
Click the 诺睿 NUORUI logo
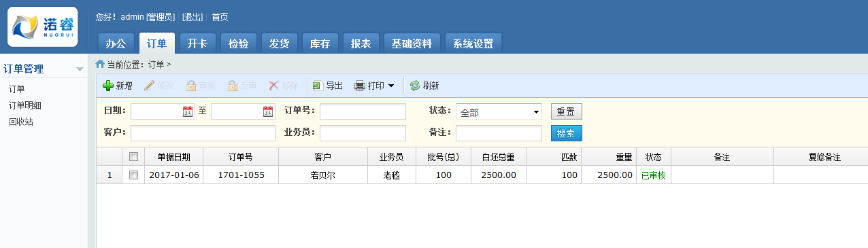pyautogui.click(x=43, y=26)
